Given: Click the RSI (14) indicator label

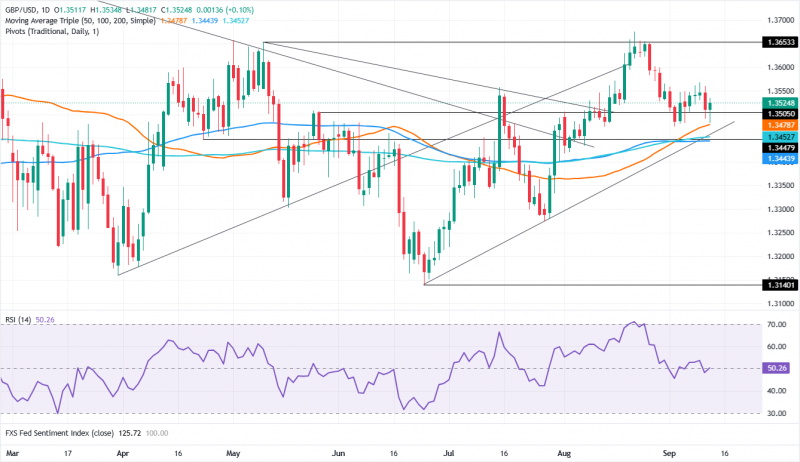Looking at the screenshot, I should point(18,320).
